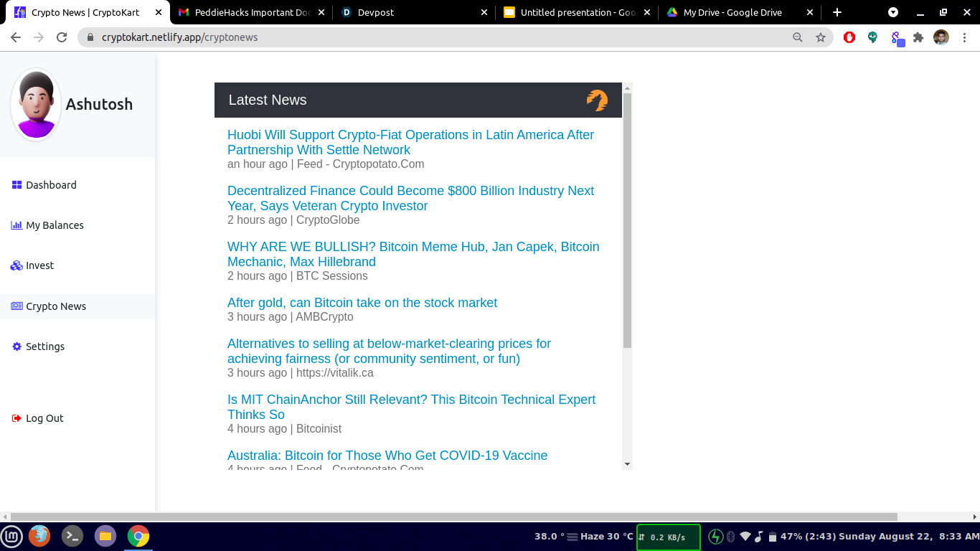
Task: Click the Crypto News newspaper icon
Action: point(17,306)
